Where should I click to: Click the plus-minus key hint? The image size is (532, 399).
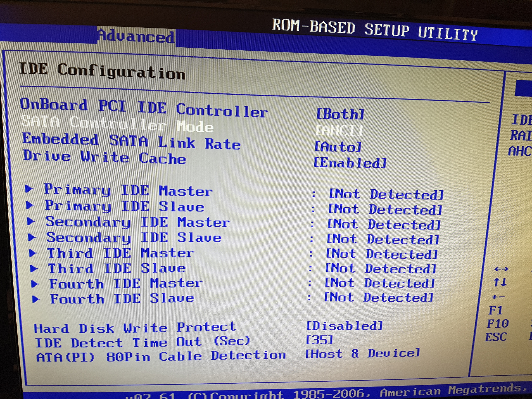tap(498, 297)
